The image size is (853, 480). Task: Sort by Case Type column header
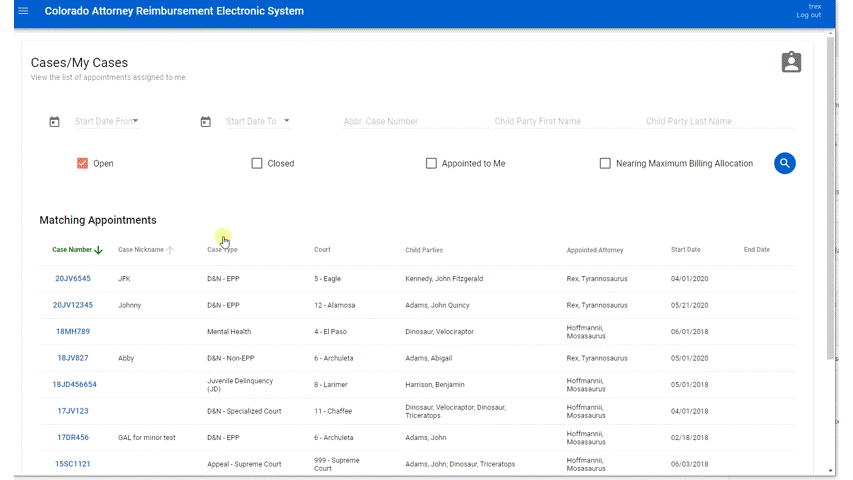[x=222, y=250]
